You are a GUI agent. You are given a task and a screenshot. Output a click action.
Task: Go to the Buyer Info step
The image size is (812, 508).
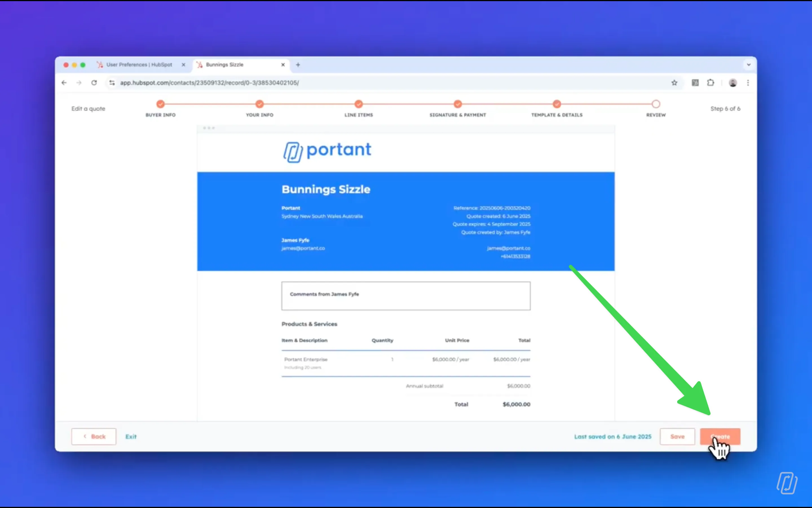click(x=160, y=104)
